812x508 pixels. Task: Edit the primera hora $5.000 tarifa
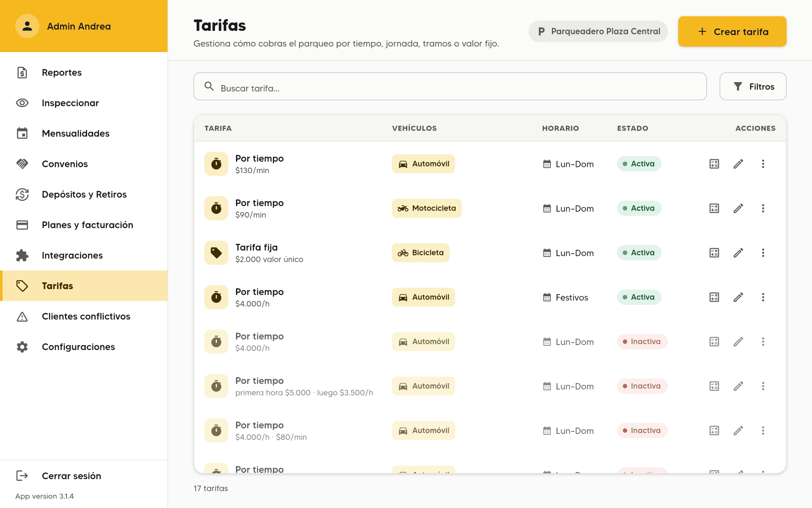(x=738, y=386)
